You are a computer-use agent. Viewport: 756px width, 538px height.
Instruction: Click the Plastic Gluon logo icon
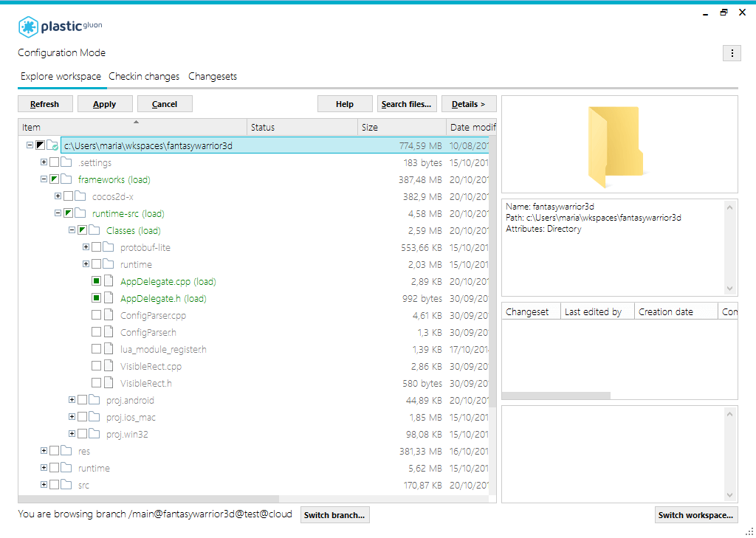tap(28, 27)
